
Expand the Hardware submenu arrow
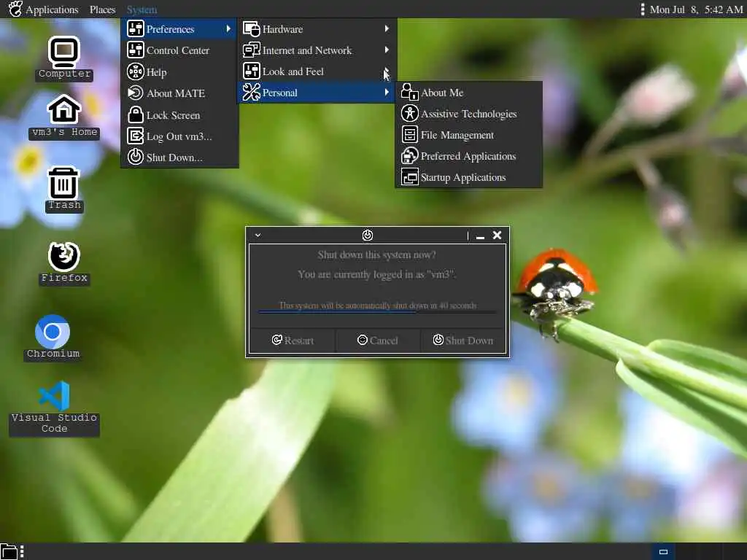(x=387, y=28)
